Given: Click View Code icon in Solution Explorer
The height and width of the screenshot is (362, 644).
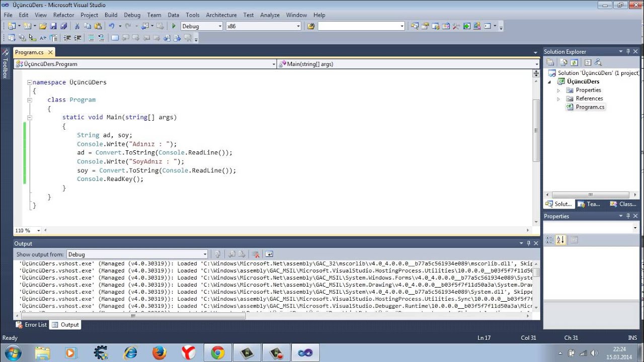Looking at the screenshot, I should (x=588, y=62).
